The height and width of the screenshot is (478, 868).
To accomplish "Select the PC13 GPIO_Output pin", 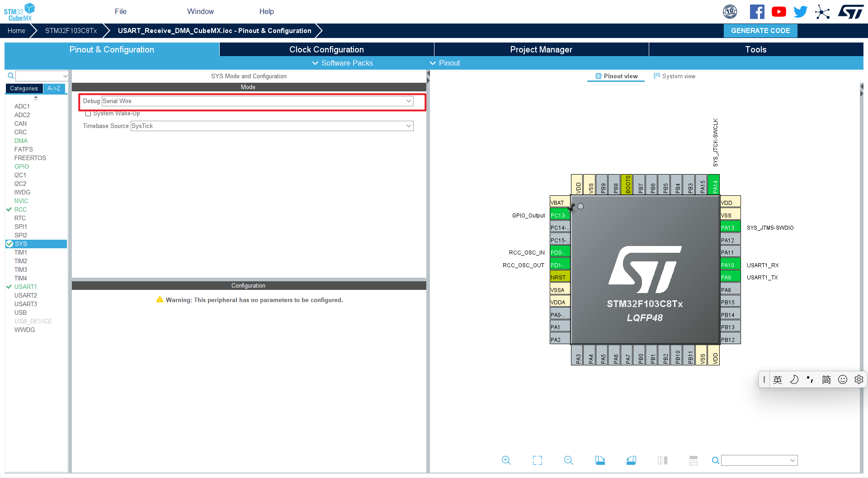I will (x=560, y=215).
